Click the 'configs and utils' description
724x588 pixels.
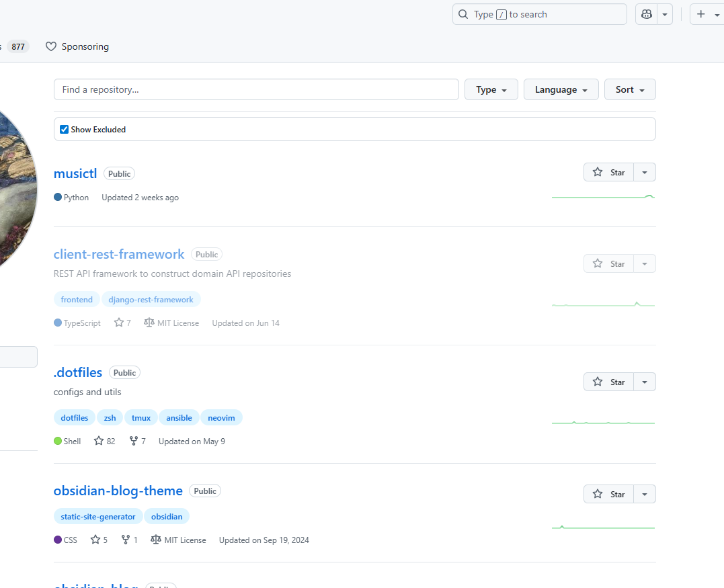[87, 392]
